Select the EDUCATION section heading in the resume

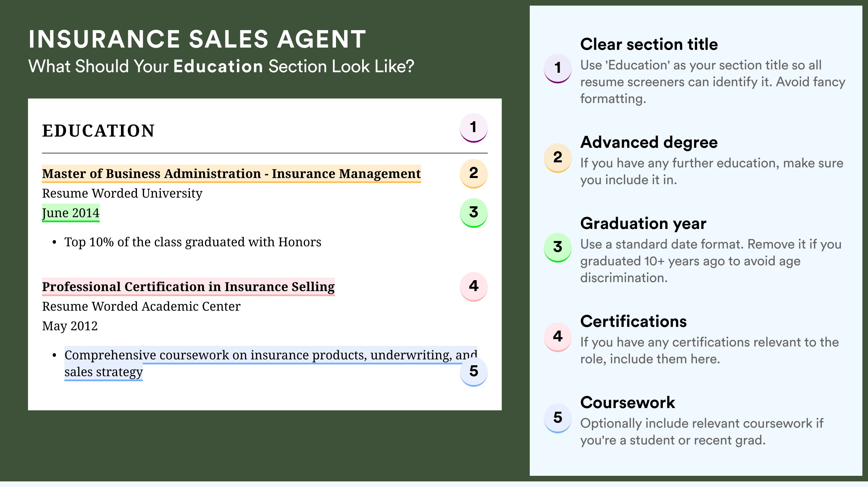[98, 131]
